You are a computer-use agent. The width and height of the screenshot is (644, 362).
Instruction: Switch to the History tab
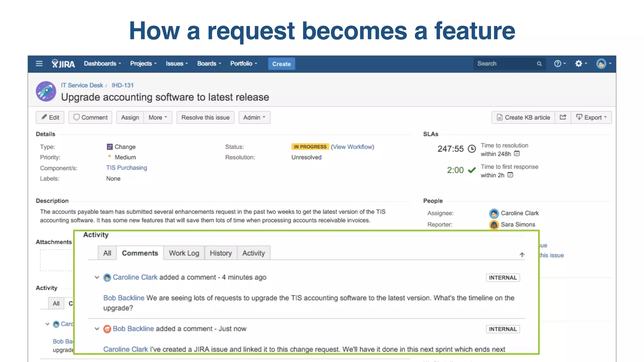(x=221, y=253)
